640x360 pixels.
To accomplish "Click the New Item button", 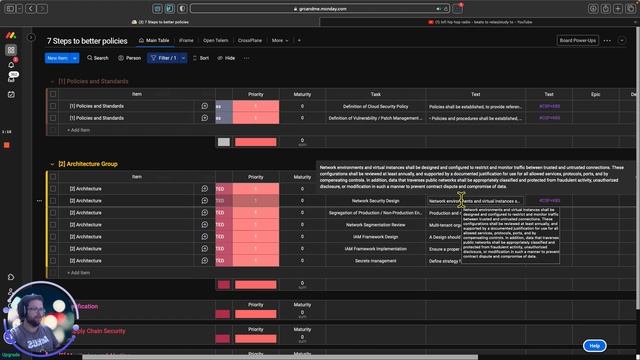I will (x=58, y=58).
